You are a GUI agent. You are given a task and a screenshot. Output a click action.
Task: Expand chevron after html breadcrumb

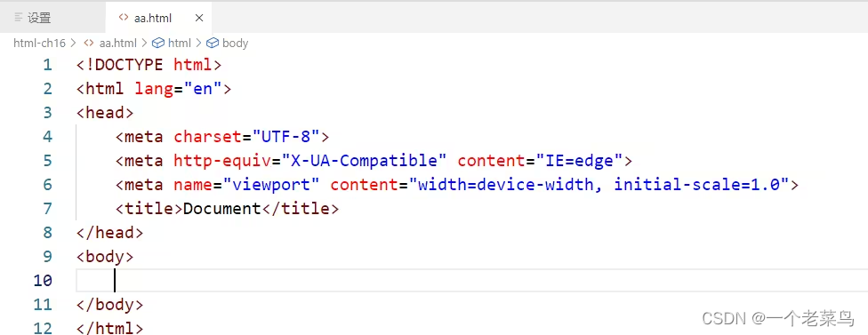pos(198,44)
